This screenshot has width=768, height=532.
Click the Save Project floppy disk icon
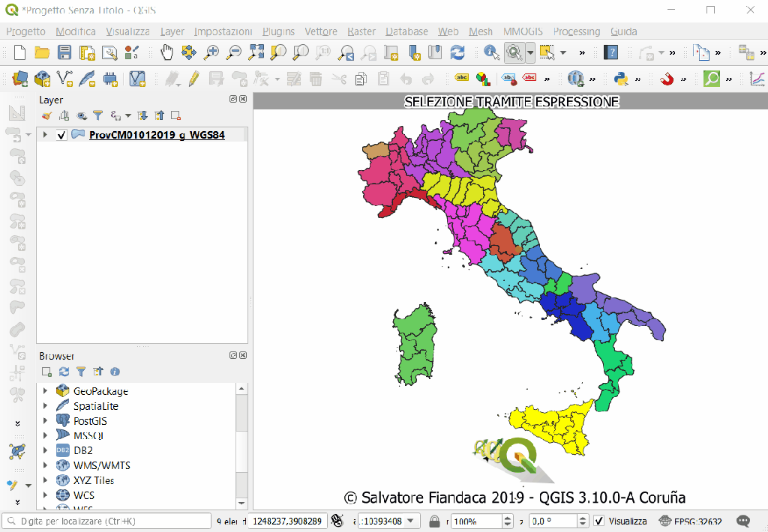64,52
